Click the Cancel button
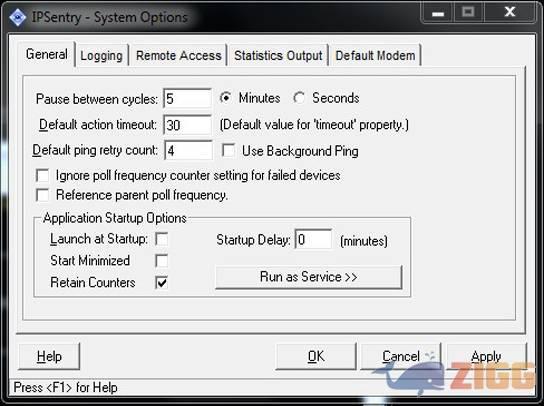Image resolution: width=544 pixels, height=406 pixels. [x=401, y=356]
